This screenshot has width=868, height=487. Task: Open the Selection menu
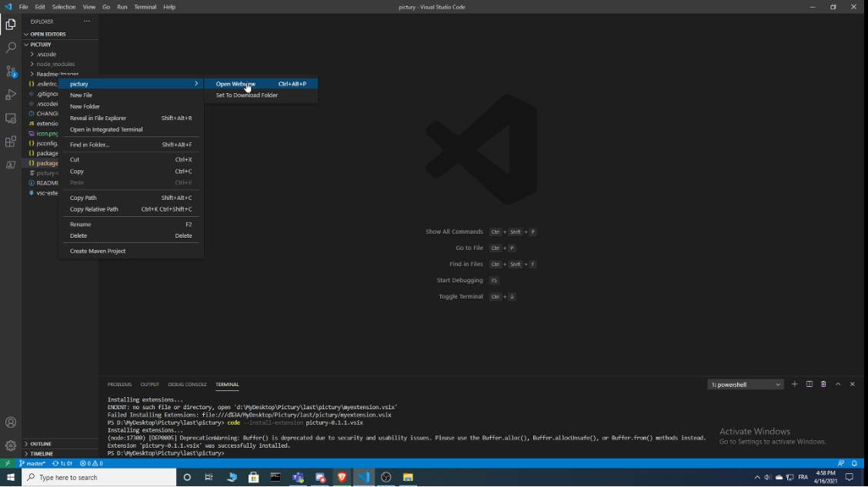pyautogui.click(x=64, y=7)
